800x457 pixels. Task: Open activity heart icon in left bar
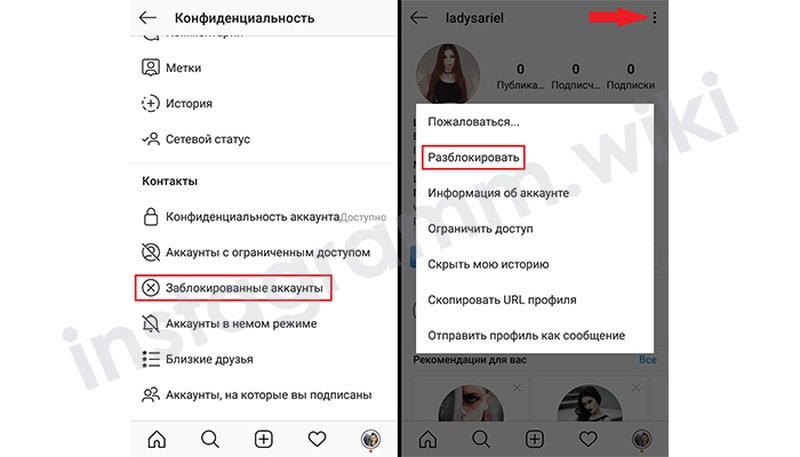pos(317,439)
